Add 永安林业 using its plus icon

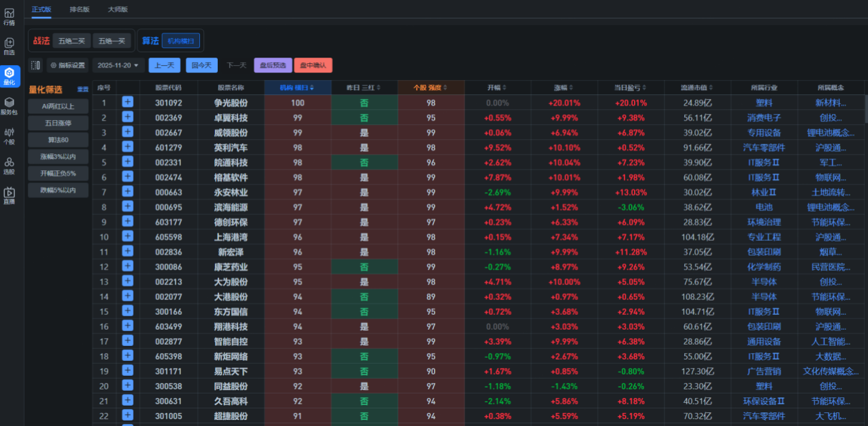click(127, 192)
